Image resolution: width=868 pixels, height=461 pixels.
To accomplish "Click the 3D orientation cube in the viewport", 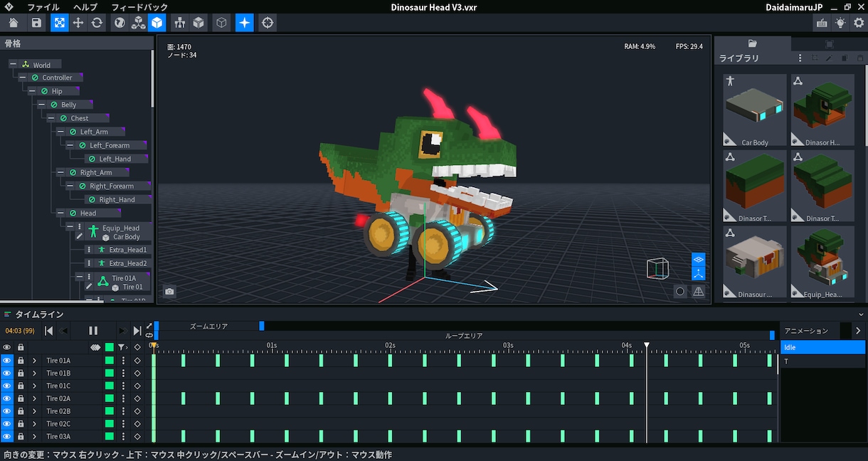I will pyautogui.click(x=657, y=268).
